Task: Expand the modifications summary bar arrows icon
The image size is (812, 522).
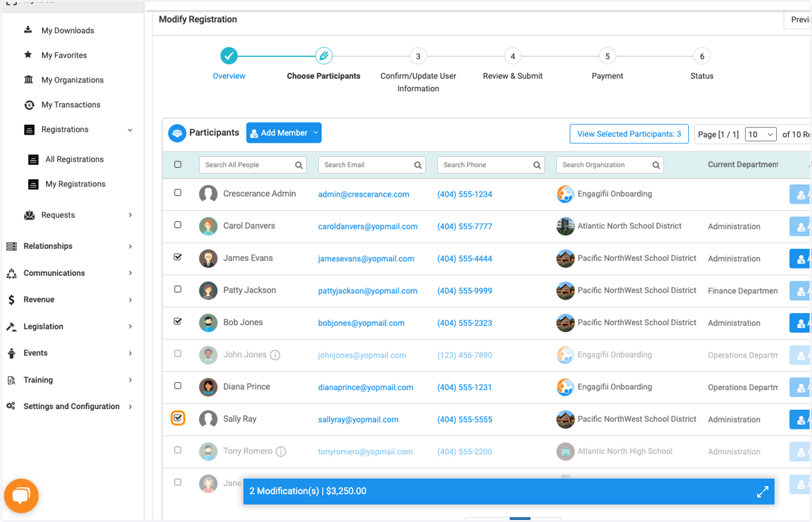Action: point(763,492)
